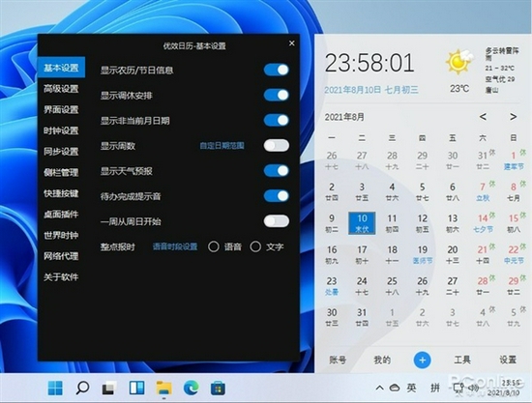Select August 1 建军节 in calendar
The image size is (532, 403).
(x=514, y=160)
